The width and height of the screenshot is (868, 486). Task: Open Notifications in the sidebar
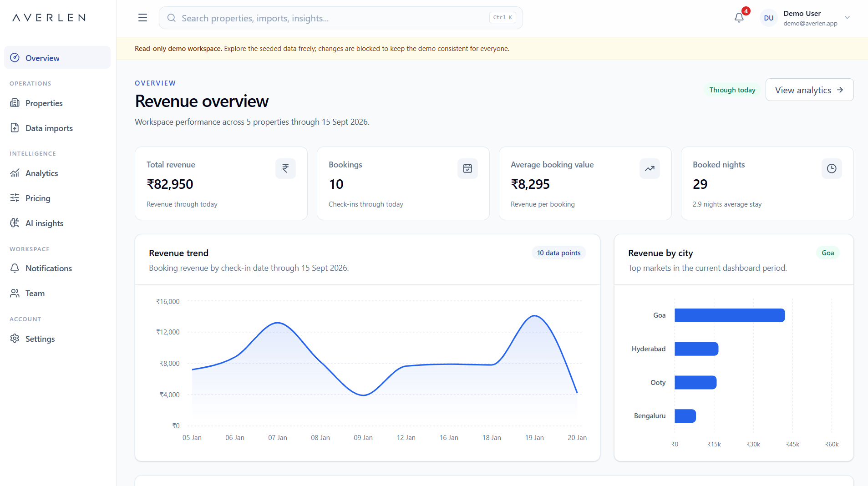tap(57, 268)
